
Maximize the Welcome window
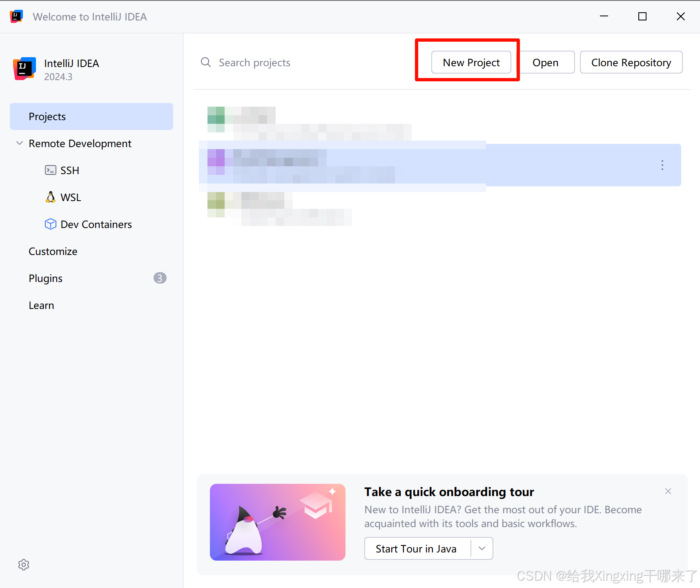tap(642, 16)
